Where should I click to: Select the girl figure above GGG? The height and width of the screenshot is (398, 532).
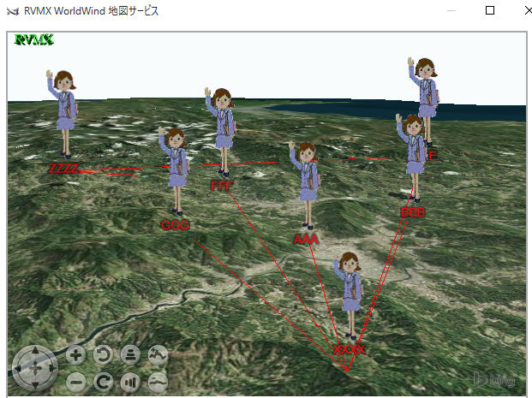point(176,169)
